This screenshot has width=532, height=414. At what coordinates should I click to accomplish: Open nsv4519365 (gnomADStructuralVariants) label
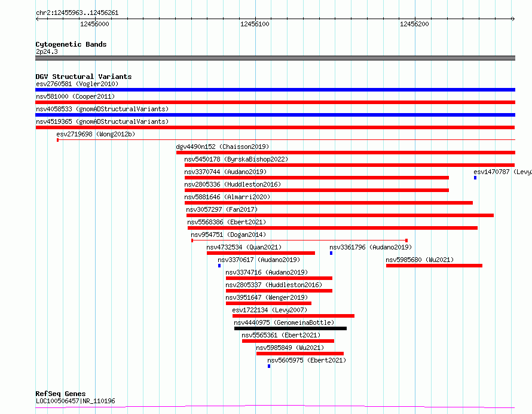click(x=102, y=121)
